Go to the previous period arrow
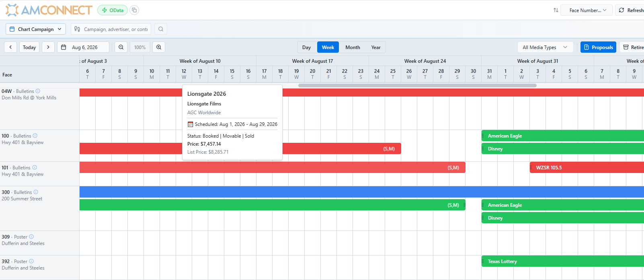 click(10, 47)
